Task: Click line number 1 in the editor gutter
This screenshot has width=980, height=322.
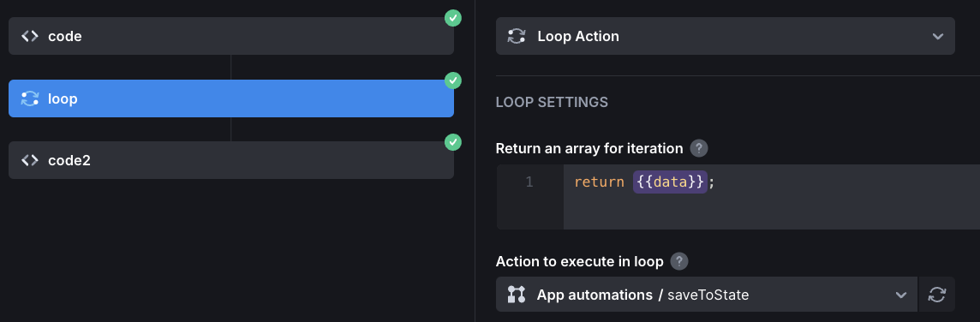Action: (529, 182)
